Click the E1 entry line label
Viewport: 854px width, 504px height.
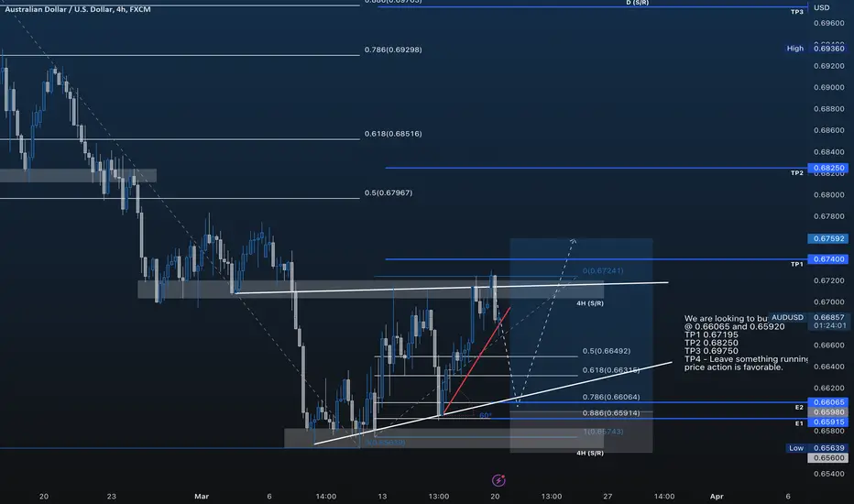(x=799, y=423)
